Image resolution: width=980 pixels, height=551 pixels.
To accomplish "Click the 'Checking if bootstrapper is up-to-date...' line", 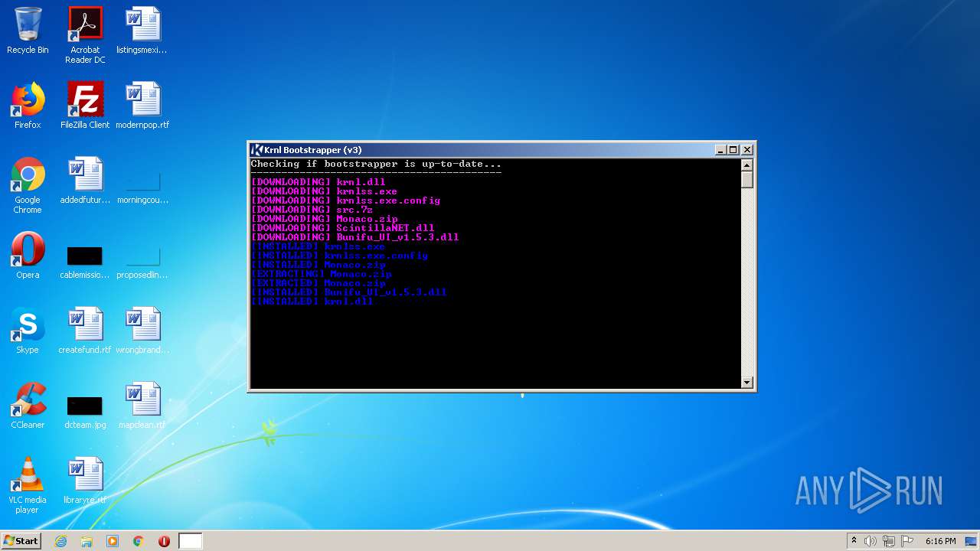I will [x=376, y=164].
